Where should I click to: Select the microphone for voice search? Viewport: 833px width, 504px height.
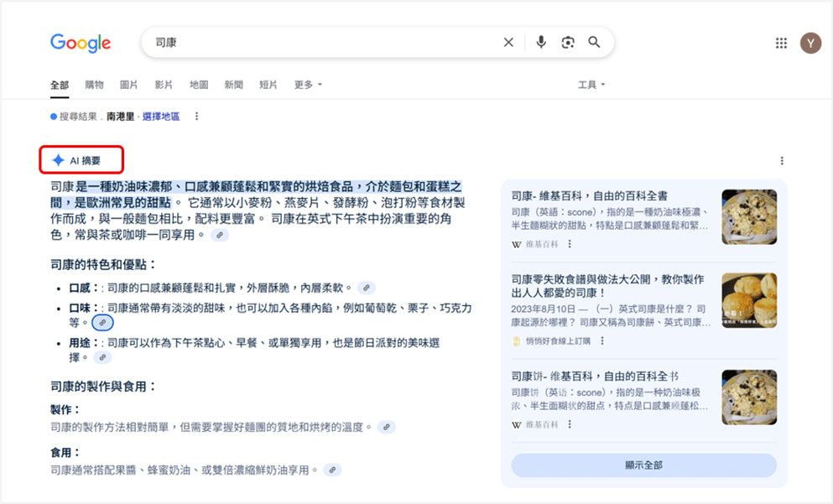point(539,42)
